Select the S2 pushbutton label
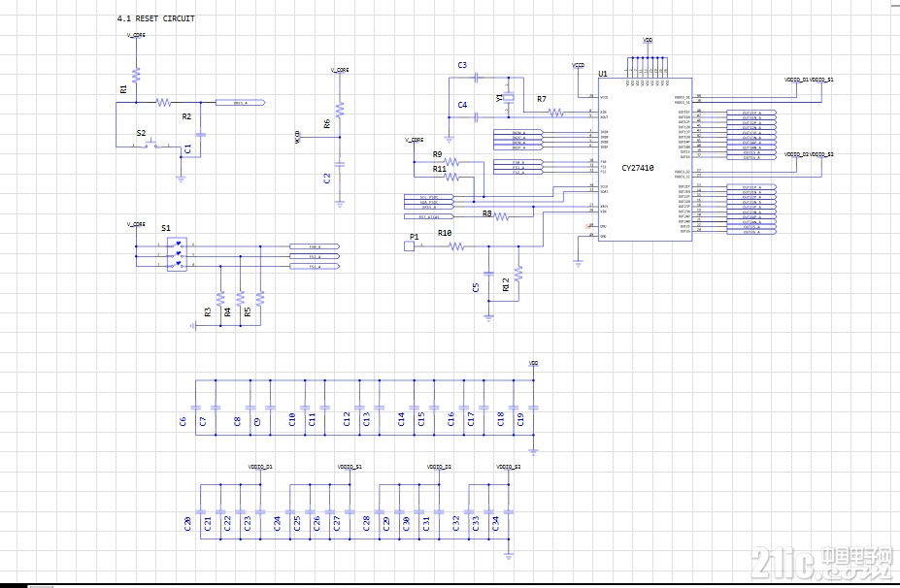The width and height of the screenshot is (900, 588). point(141,133)
